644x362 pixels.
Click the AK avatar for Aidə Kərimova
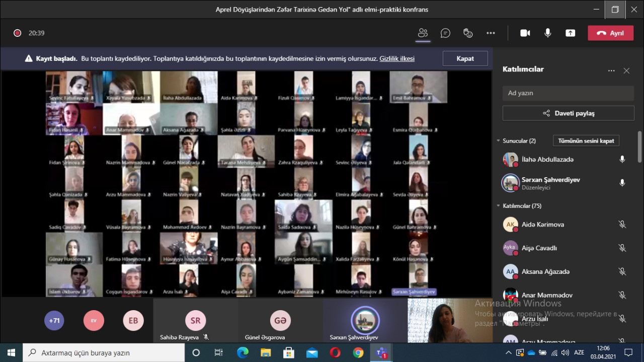pyautogui.click(x=511, y=225)
